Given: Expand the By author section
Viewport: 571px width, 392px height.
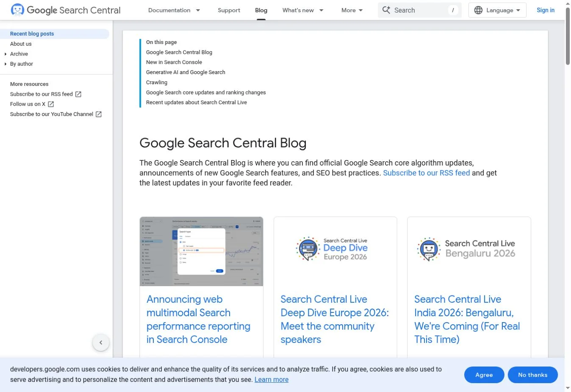Looking at the screenshot, I should click(6, 64).
